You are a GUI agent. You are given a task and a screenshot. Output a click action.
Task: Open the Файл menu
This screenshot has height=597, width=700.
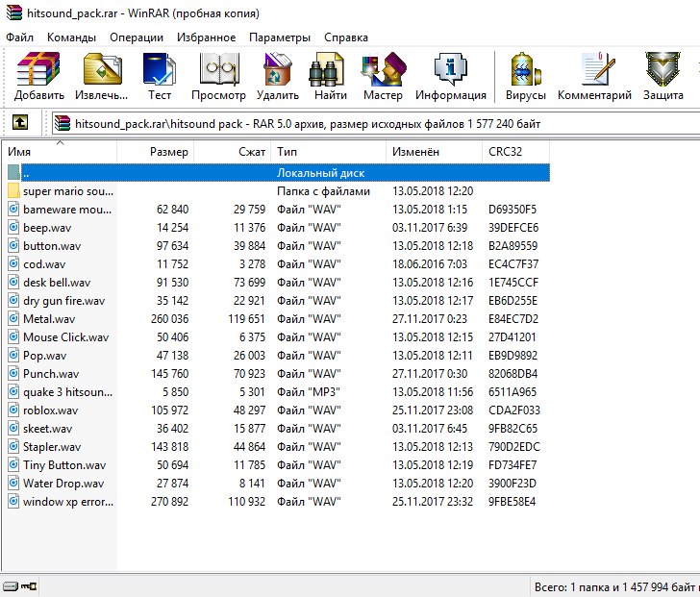(x=19, y=37)
